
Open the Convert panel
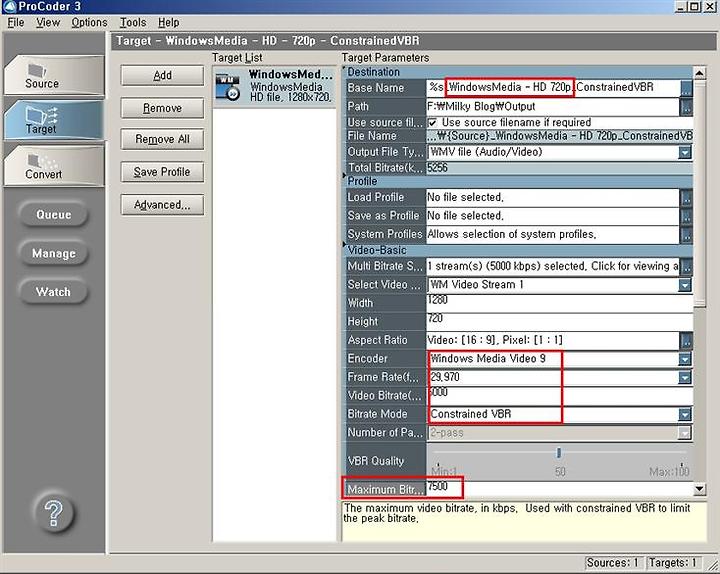[x=54, y=166]
